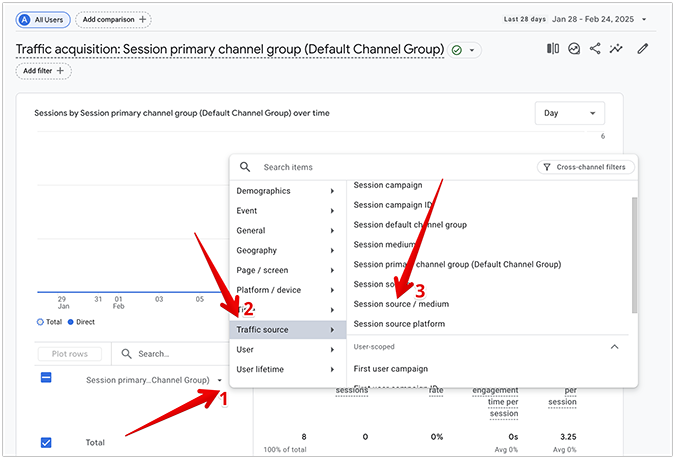The image size is (675, 459).
Task: Click the dimension list scrollbar
Action: pyautogui.click(x=635, y=255)
